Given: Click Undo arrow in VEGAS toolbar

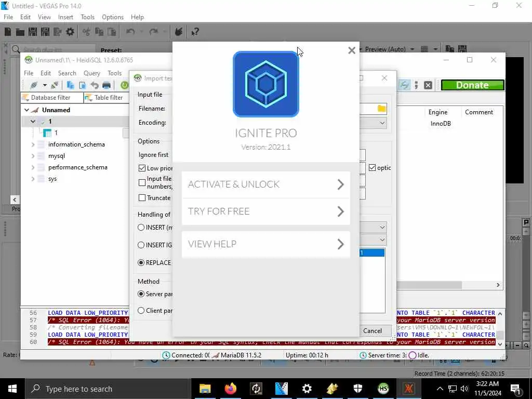Looking at the screenshot, I should point(130,32).
